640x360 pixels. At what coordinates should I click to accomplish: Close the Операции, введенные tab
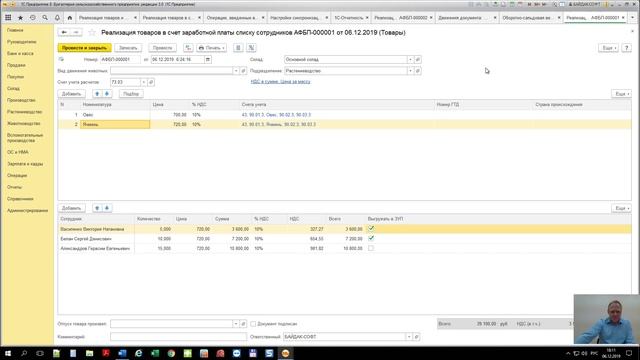click(x=263, y=18)
